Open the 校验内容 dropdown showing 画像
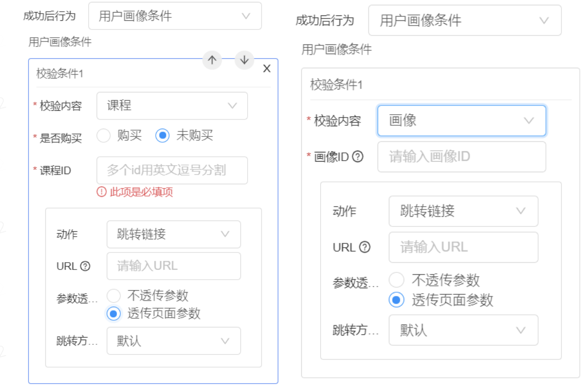The height and width of the screenshot is (387, 588). (x=461, y=120)
